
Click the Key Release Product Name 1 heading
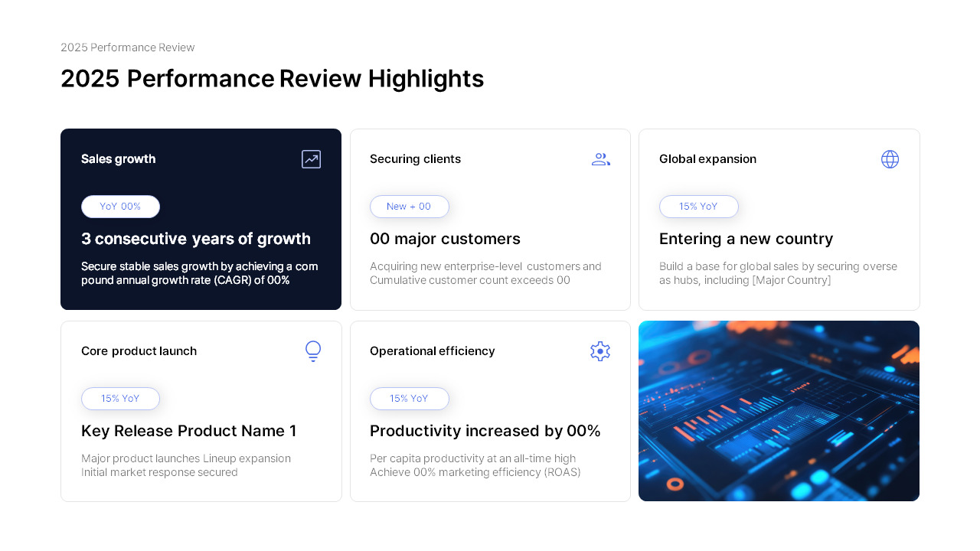click(188, 431)
